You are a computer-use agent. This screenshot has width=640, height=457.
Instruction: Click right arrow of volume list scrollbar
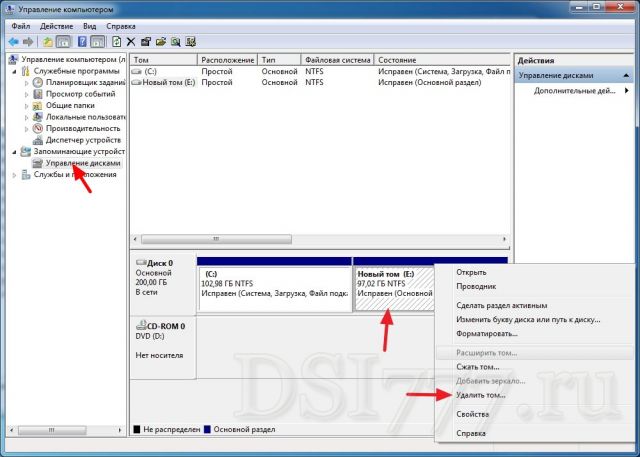click(x=504, y=239)
